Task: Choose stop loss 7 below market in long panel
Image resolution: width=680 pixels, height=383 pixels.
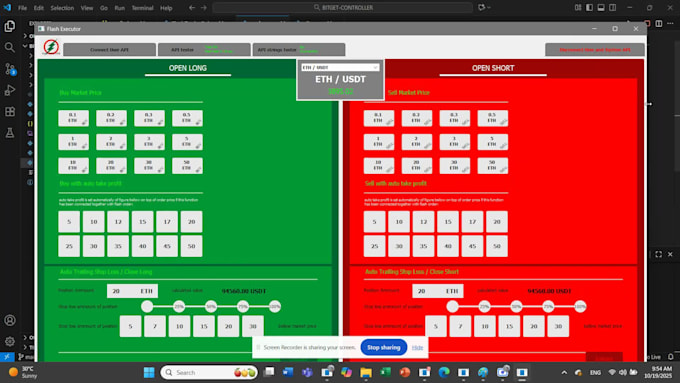Action: 155,326
